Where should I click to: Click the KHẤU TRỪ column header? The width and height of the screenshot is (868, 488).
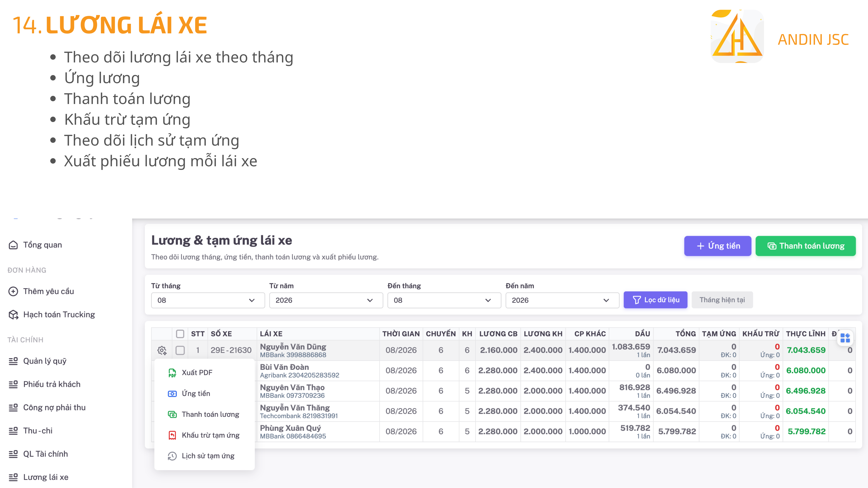(761, 334)
